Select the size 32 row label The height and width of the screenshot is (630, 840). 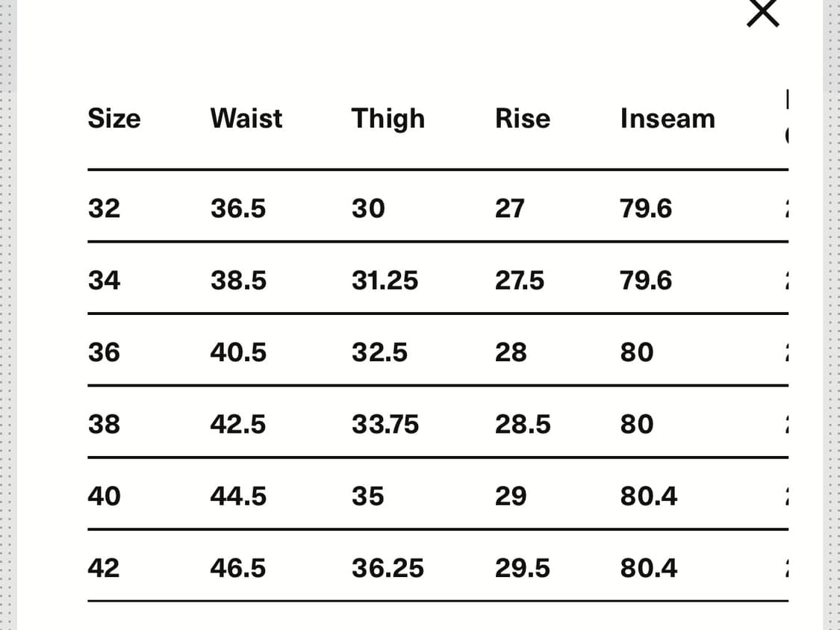pos(104,208)
